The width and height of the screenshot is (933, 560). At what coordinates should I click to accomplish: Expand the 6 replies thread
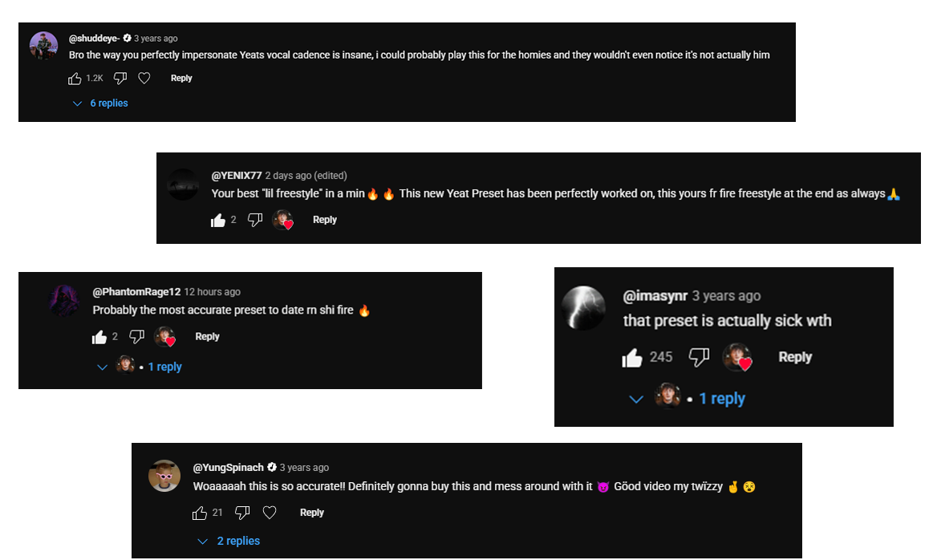(x=101, y=103)
